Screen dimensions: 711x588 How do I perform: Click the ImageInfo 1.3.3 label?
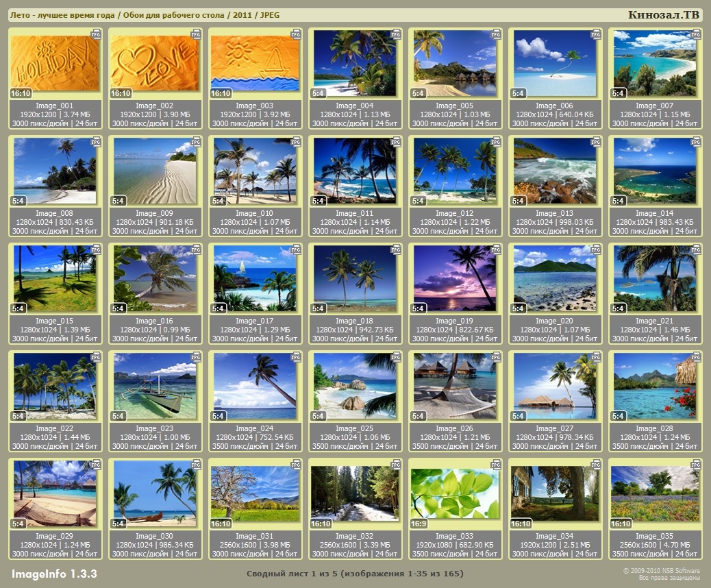54,574
